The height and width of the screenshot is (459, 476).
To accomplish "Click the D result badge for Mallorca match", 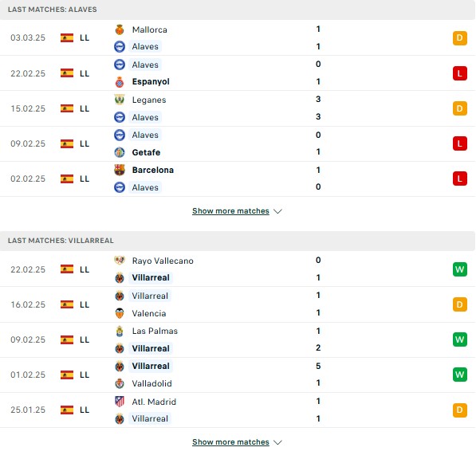I will click(459, 38).
